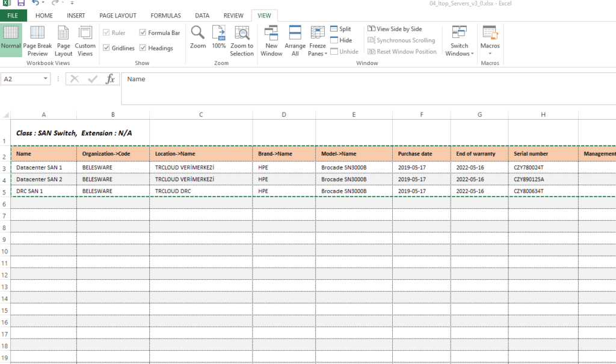Select the Page Layout view icon
Screen dimensions: 616x364
pos(63,41)
